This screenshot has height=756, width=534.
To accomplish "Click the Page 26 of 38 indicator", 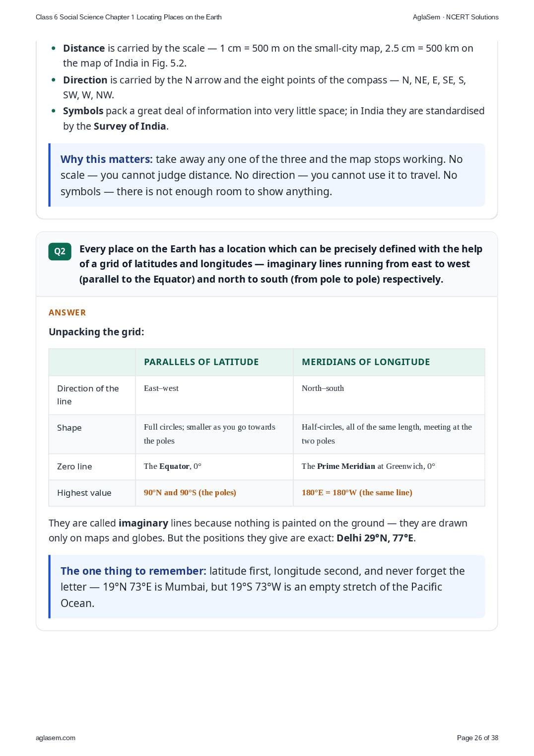I will [x=477, y=738].
